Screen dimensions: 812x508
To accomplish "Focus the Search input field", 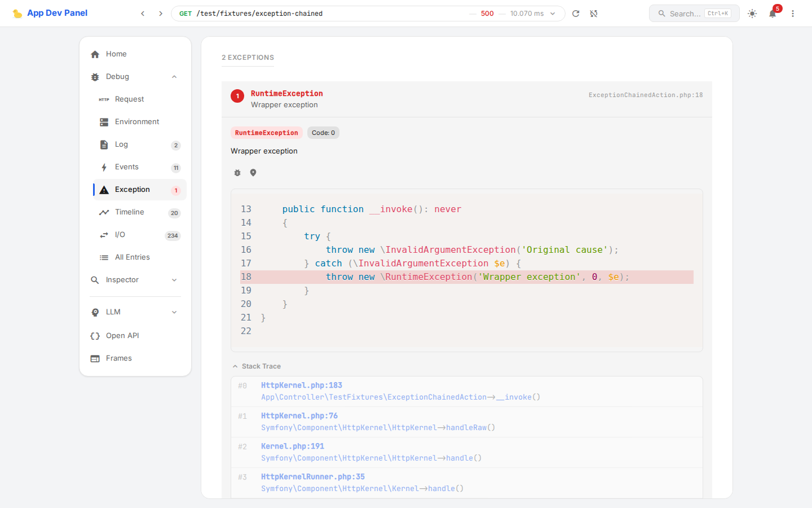I will pyautogui.click(x=685, y=14).
